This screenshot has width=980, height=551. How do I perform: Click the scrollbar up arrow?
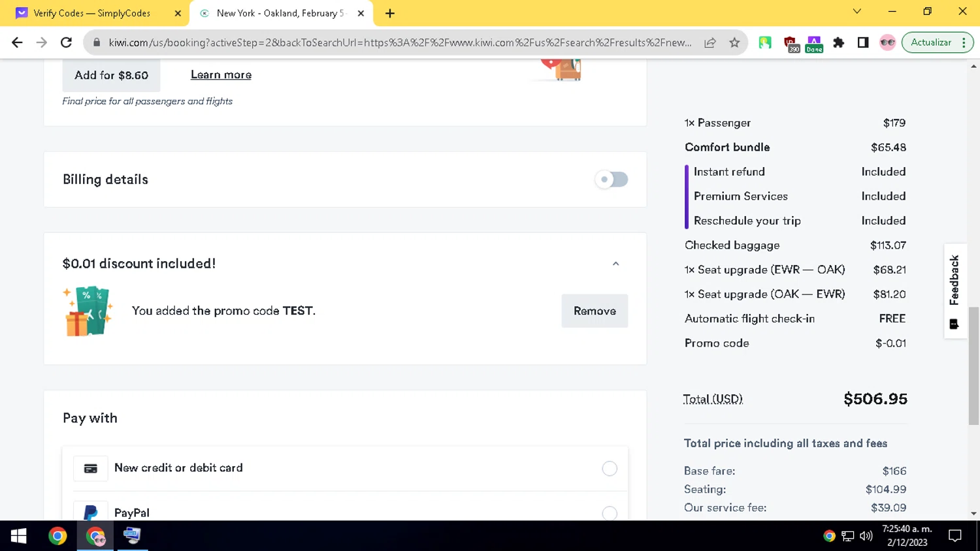pos(973,66)
